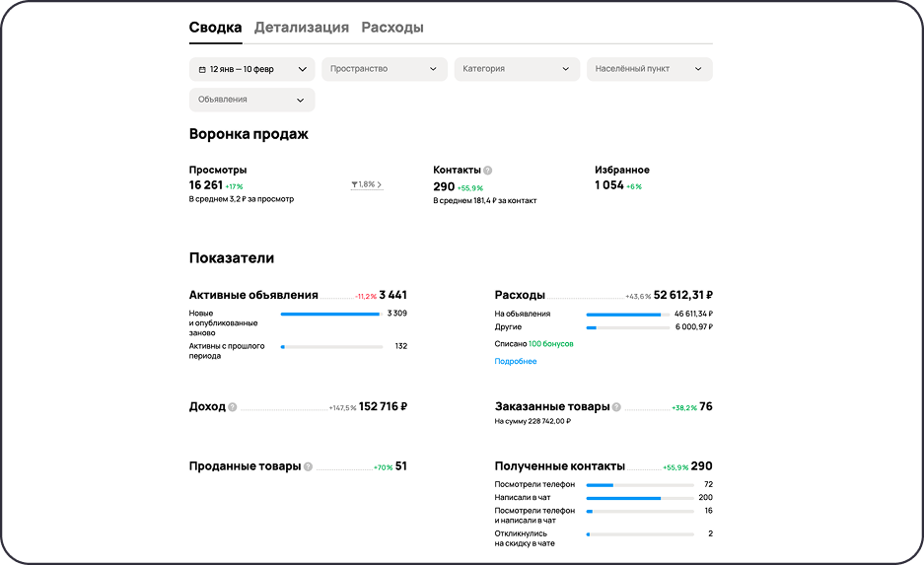Click the Полученные контакты heading
924x565 pixels.
[560, 466]
